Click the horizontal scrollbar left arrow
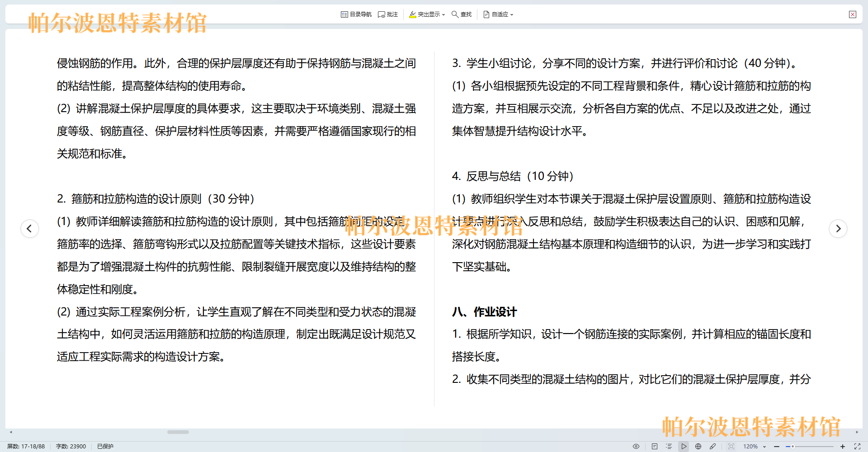The width and height of the screenshot is (868, 452). (x=11, y=432)
